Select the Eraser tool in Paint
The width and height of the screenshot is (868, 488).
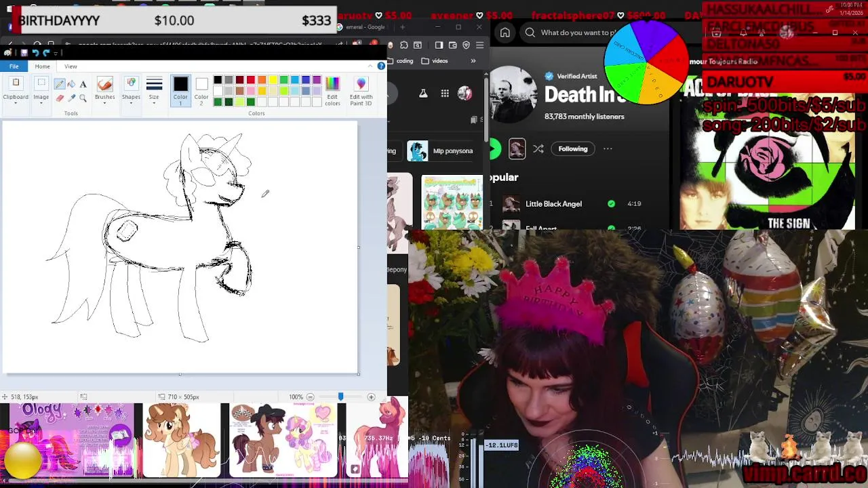pyautogui.click(x=60, y=98)
